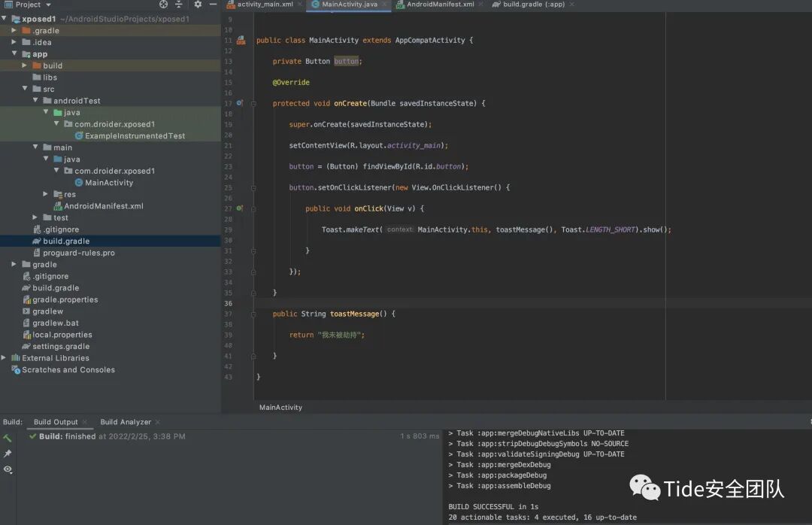
Task: Close the activity_main.xml tab
Action: tap(300, 5)
